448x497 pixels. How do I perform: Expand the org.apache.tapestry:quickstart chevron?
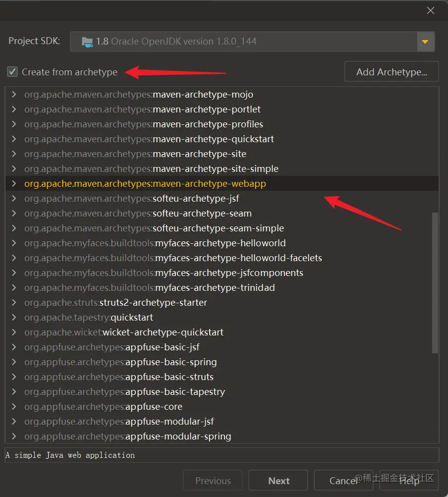pos(14,317)
